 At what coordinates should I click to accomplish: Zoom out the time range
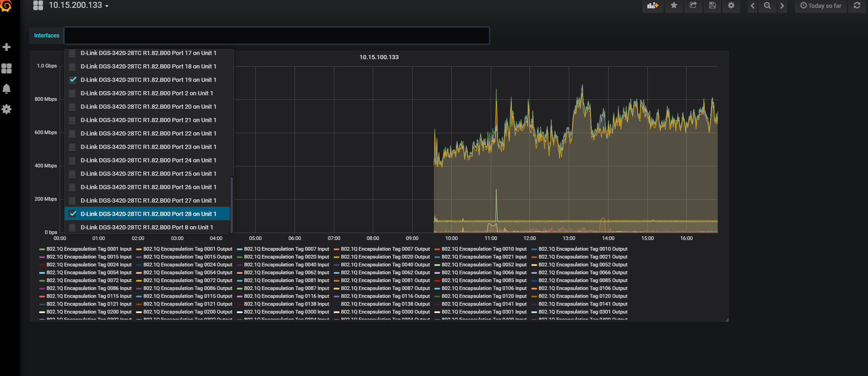point(767,6)
